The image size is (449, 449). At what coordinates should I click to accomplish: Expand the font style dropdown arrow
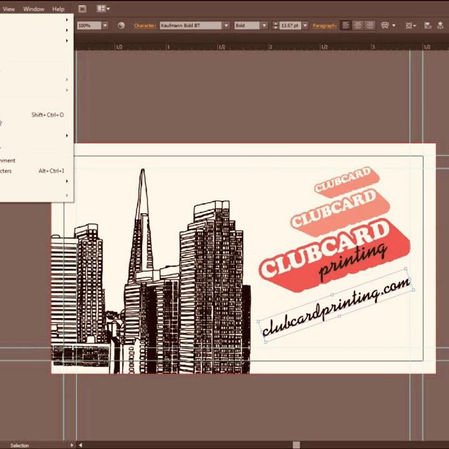coord(264,26)
